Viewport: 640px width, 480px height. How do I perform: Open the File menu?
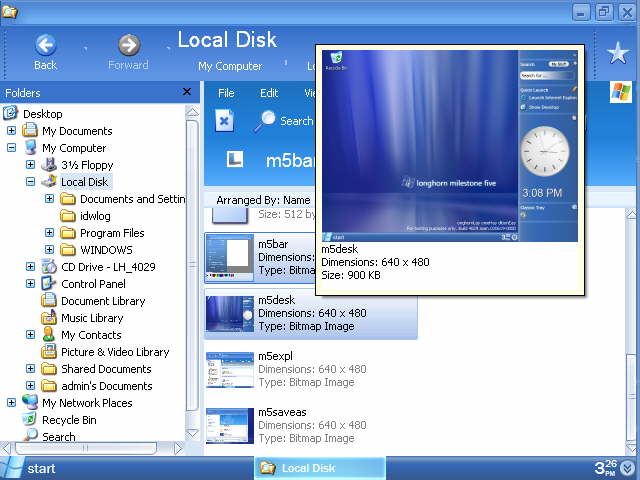[x=226, y=93]
